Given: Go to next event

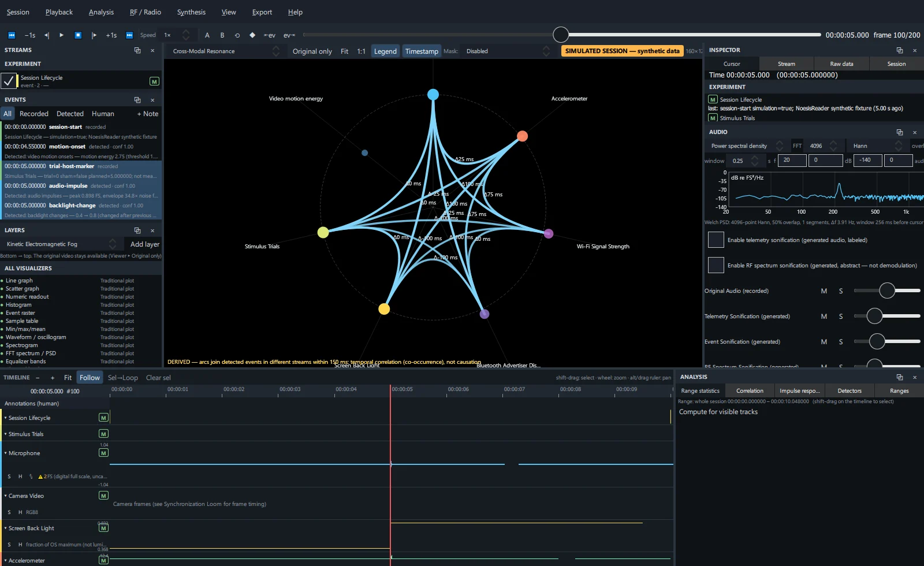Looking at the screenshot, I should pyautogui.click(x=289, y=35).
